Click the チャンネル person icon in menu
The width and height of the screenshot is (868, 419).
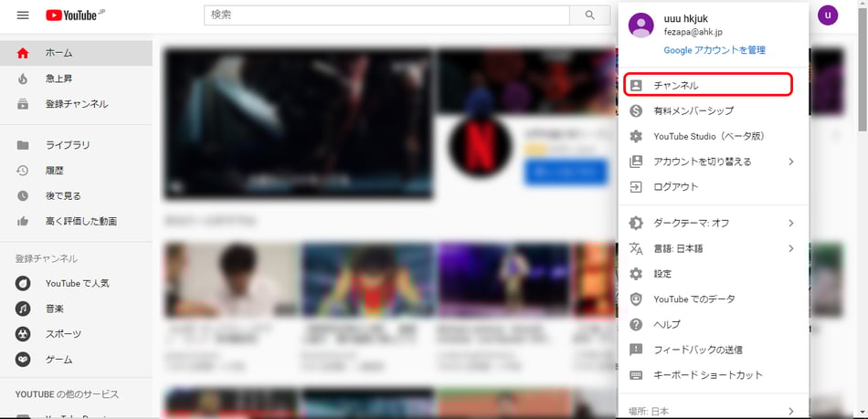636,85
